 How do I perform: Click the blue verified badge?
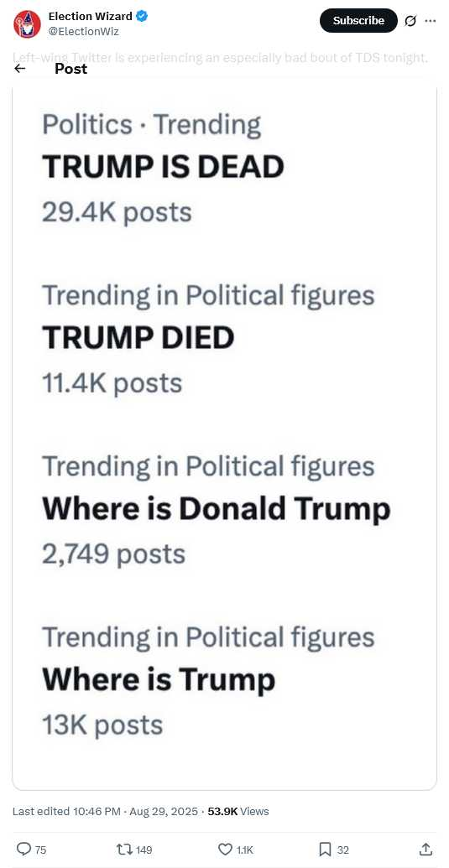tap(142, 17)
